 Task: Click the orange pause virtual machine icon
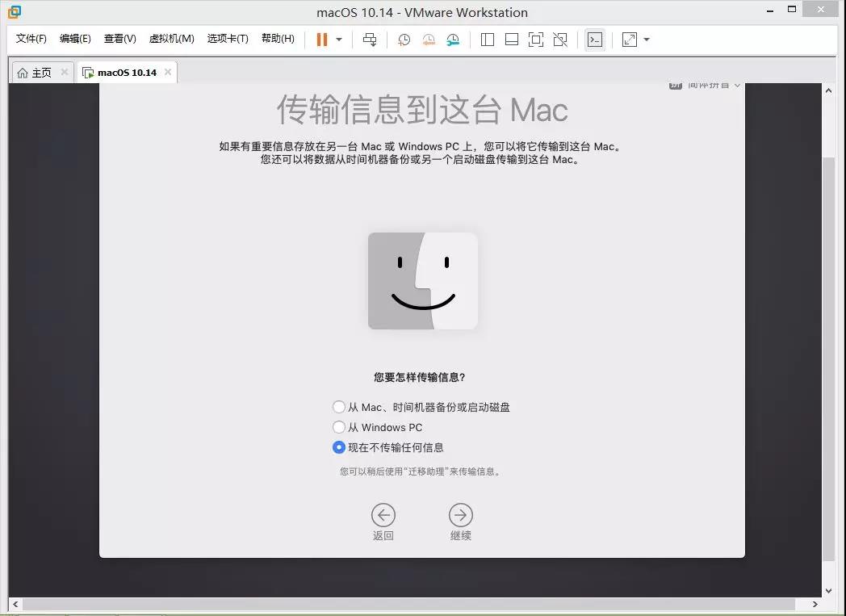coord(322,40)
